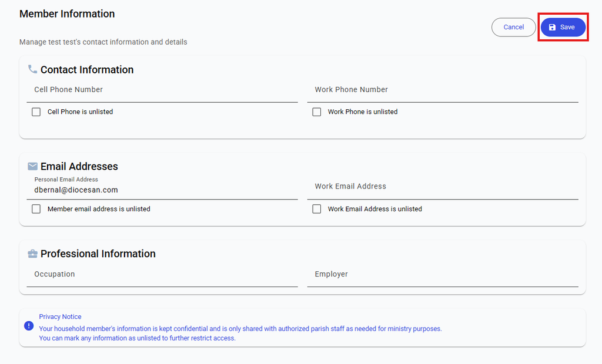The width and height of the screenshot is (602, 364).
Task: Click the Privacy Notice heading
Action: coord(60,316)
